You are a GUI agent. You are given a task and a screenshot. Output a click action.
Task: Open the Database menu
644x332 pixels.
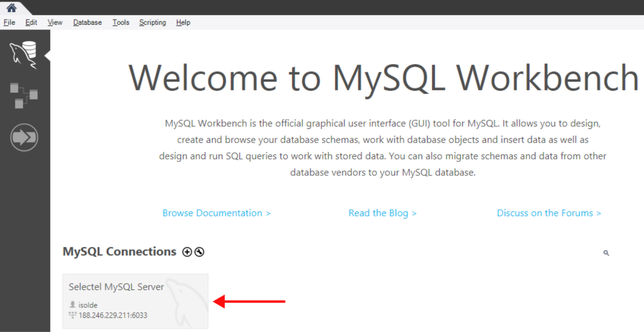pos(87,22)
